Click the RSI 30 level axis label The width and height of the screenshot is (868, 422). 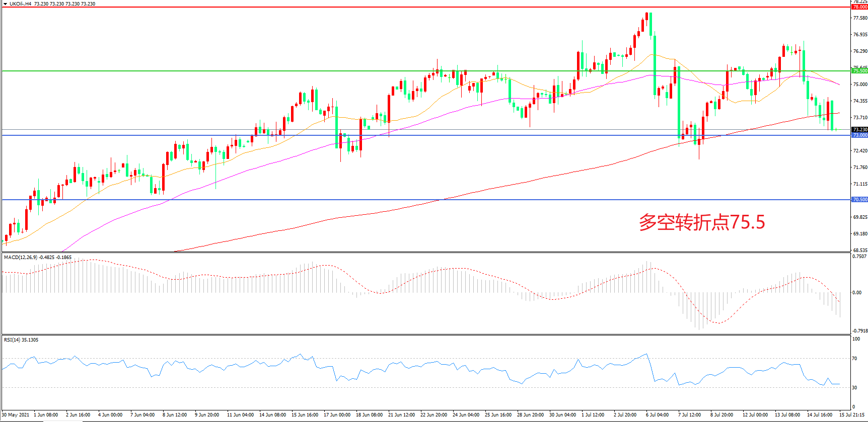tap(854, 387)
